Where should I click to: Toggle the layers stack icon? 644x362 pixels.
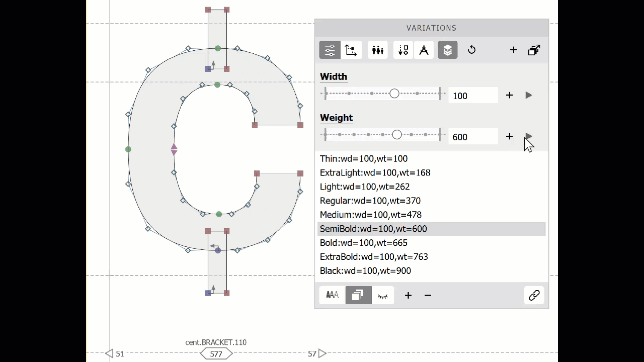(x=448, y=50)
